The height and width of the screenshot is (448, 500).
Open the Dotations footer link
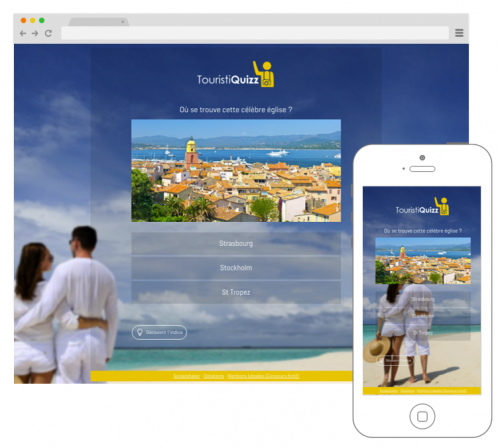[214, 376]
